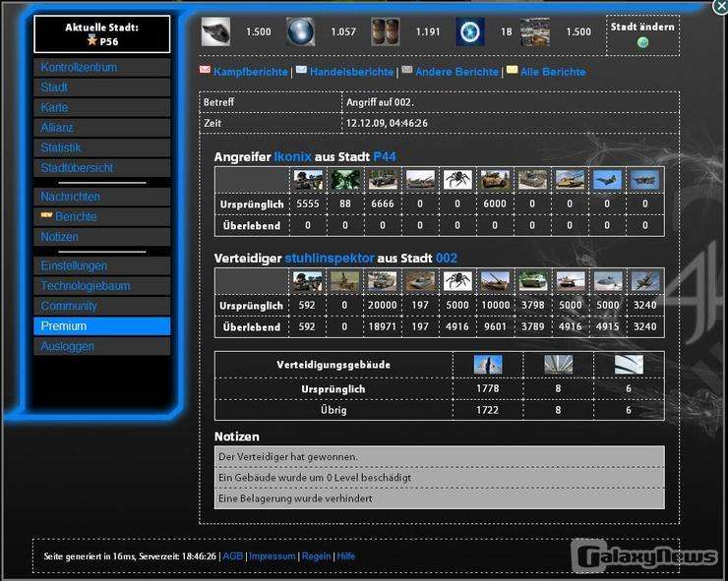The width and height of the screenshot is (728, 581).
Task: Open Handelsberichte tab
Action: coord(351,72)
